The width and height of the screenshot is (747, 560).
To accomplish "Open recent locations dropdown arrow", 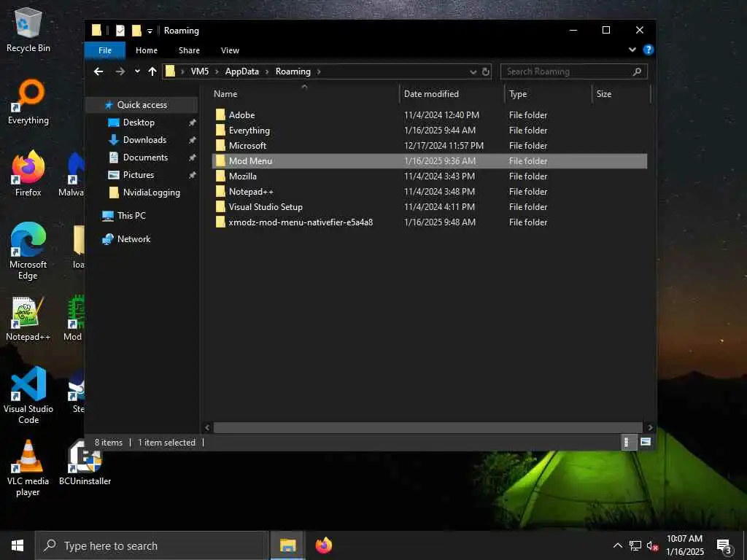I will (x=137, y=71).
